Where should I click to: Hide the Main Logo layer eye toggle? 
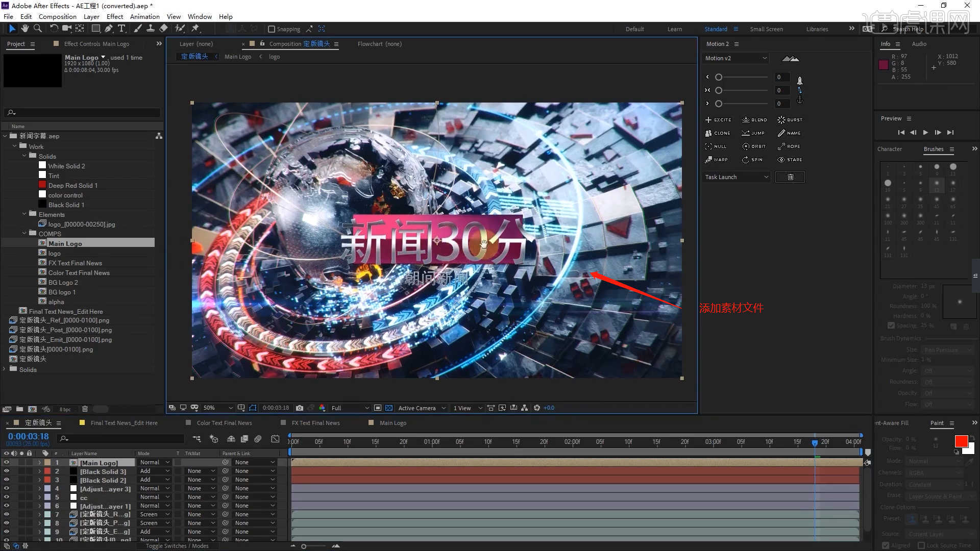[x=7, y=463]
